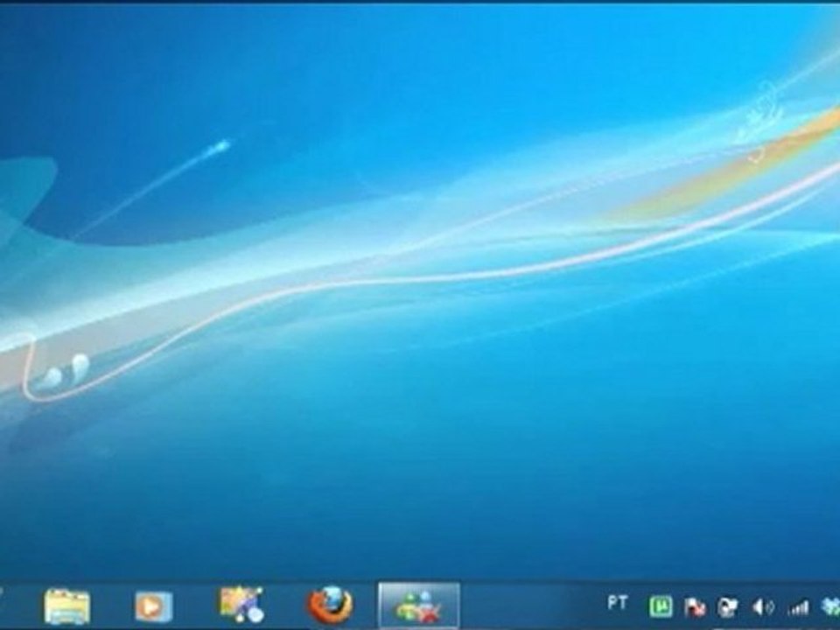The image size is (840, 630).
Task: Select the active Windows Live Messenger taskbar button
Action: click(x=419, y=605)
